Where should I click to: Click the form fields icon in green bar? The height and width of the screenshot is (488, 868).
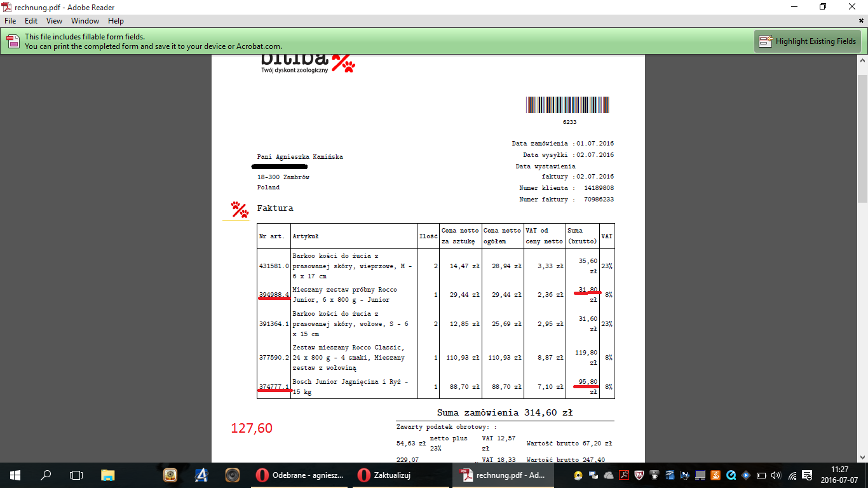[13, 41]
